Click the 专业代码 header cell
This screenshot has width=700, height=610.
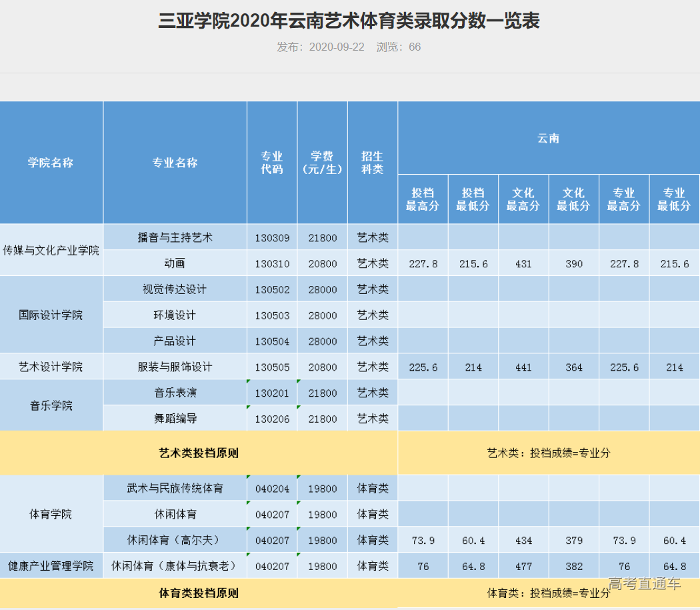[x=271, y=161]
